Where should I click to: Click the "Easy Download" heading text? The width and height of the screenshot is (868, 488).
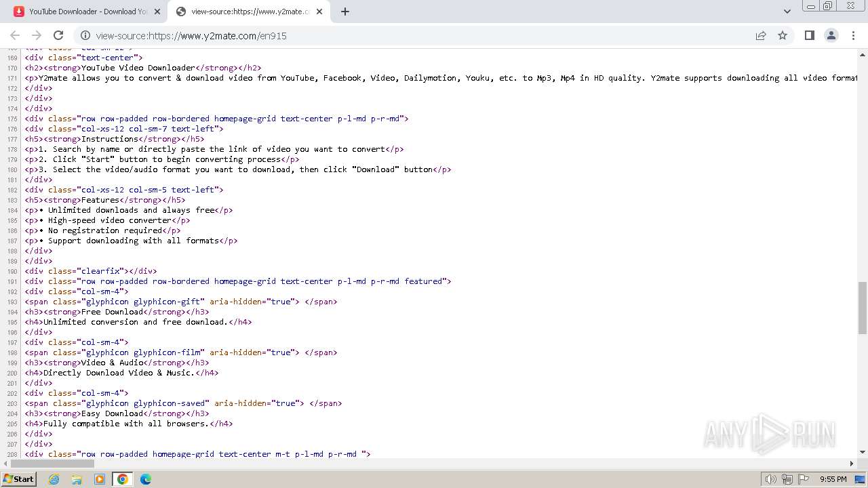[112, 413]
